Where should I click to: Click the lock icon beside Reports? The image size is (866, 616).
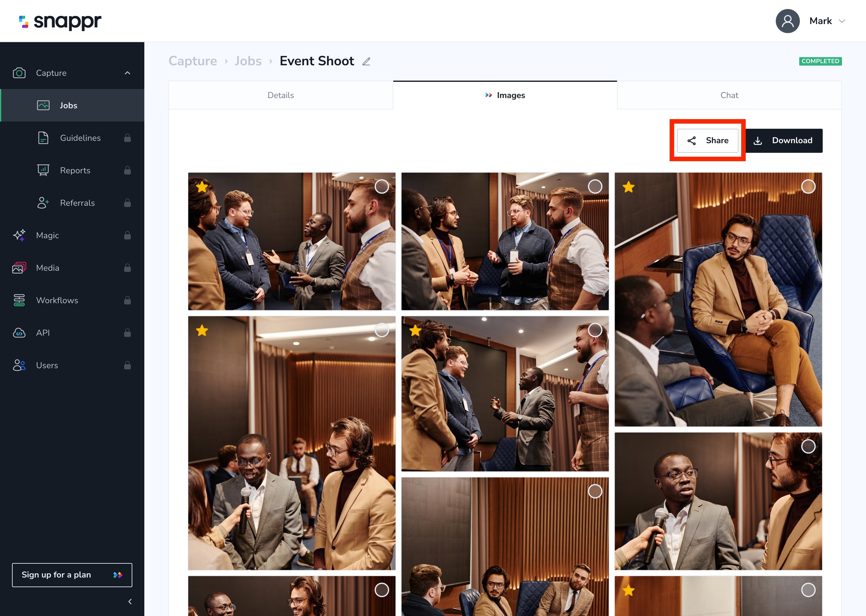click(127, 170)
